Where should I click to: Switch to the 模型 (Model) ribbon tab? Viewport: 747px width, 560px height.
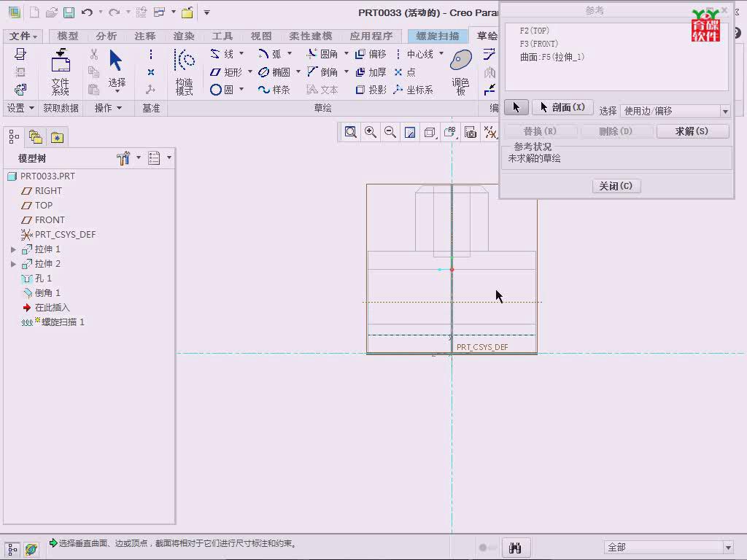[68, 36]
